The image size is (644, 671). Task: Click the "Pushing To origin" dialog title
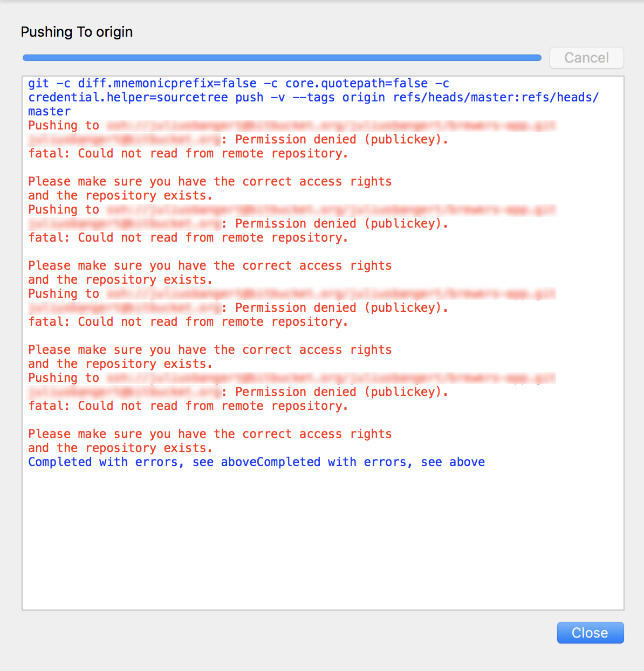tap(77, 32)
